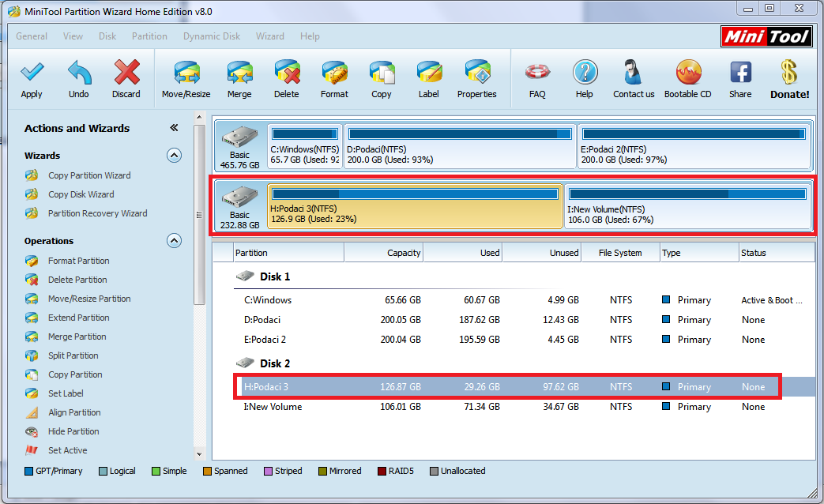
Task: Open the Help menu
Action: coord(310,36)
